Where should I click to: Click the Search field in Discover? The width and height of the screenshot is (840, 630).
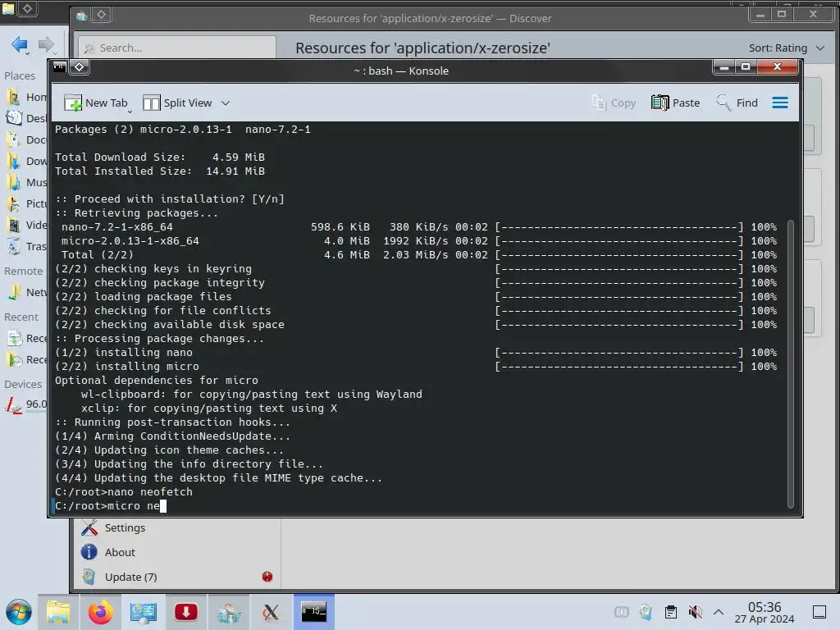click(177, 48)
